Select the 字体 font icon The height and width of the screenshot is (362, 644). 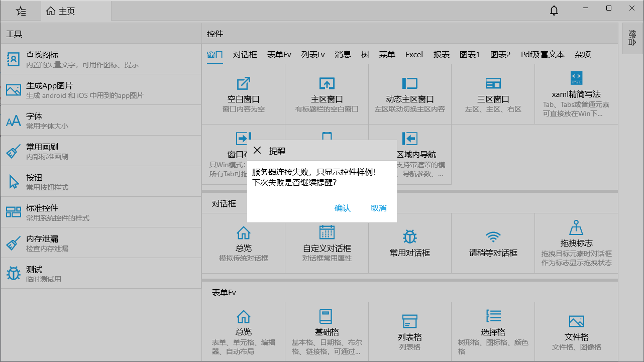tap(13, 120)
